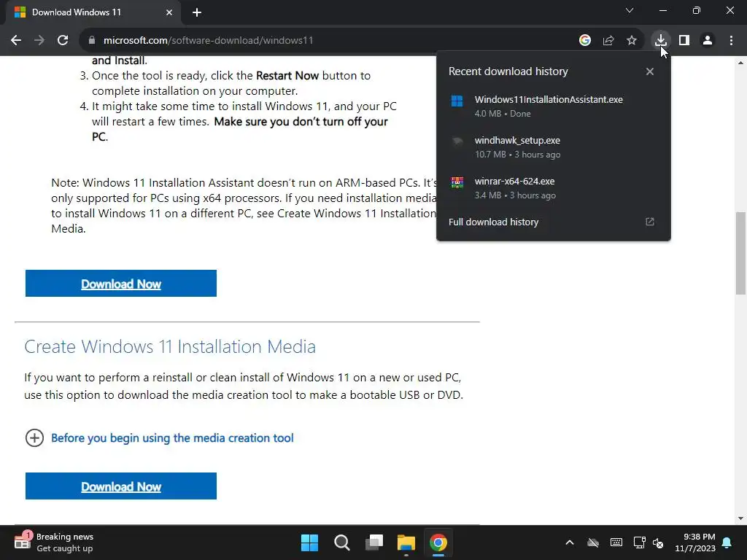Close the Recent download history popup
Image resolution: width=747 pixels, height=560 pixels.
point(650,71)
